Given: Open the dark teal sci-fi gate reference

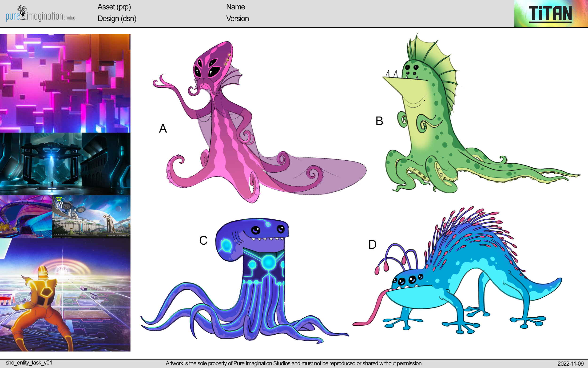Looking at the screenshot, I should pos(65,164).
